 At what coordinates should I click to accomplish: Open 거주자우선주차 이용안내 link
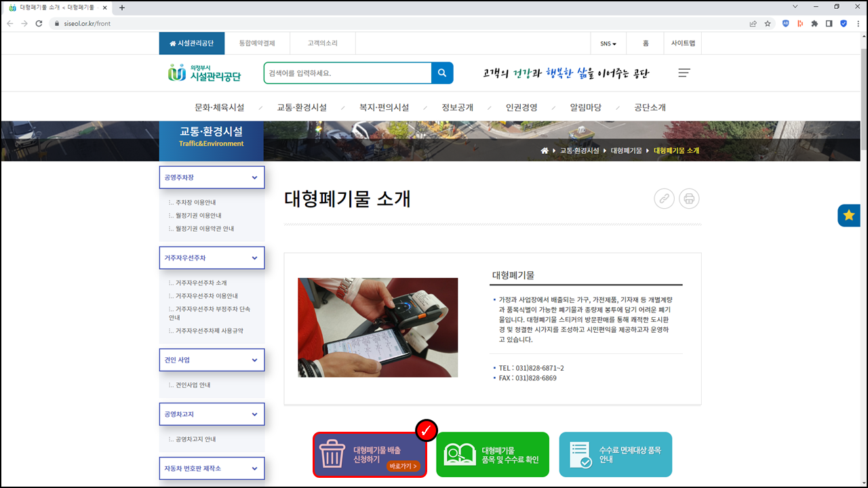tap(206, 296)
